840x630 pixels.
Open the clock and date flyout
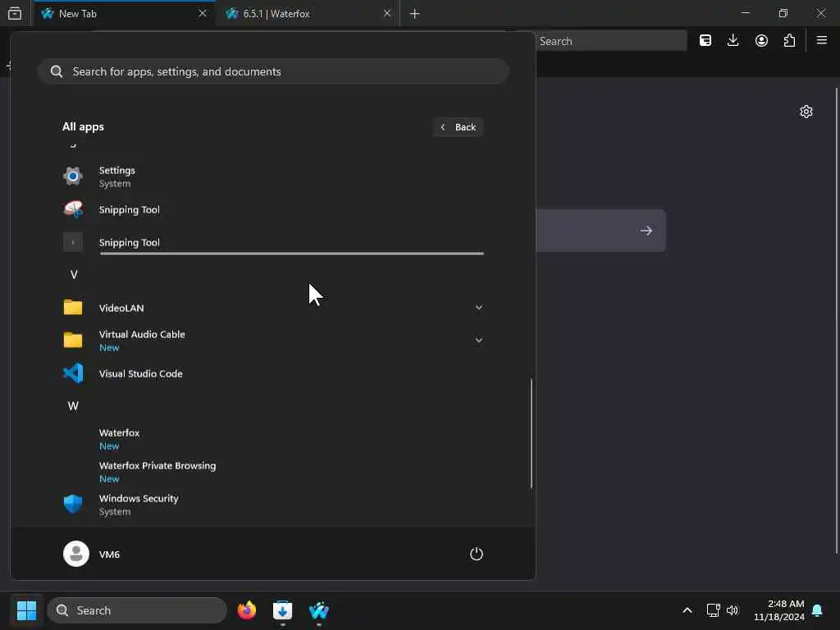[779, 610]
